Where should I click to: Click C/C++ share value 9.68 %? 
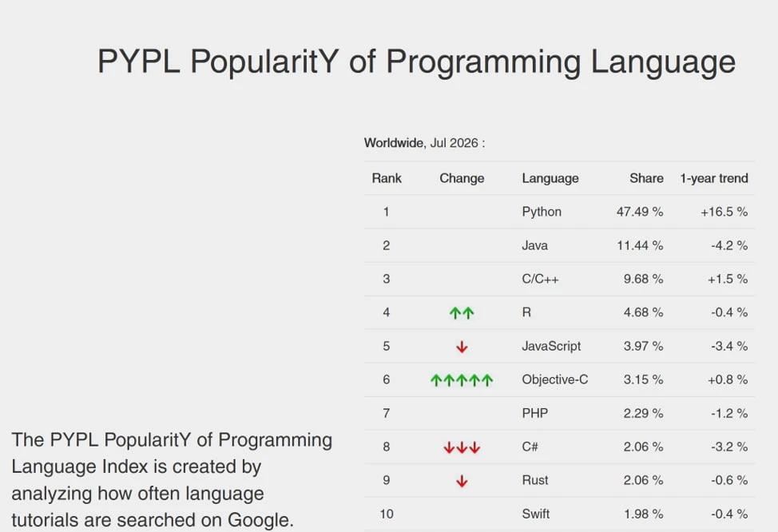click(643, 279)
